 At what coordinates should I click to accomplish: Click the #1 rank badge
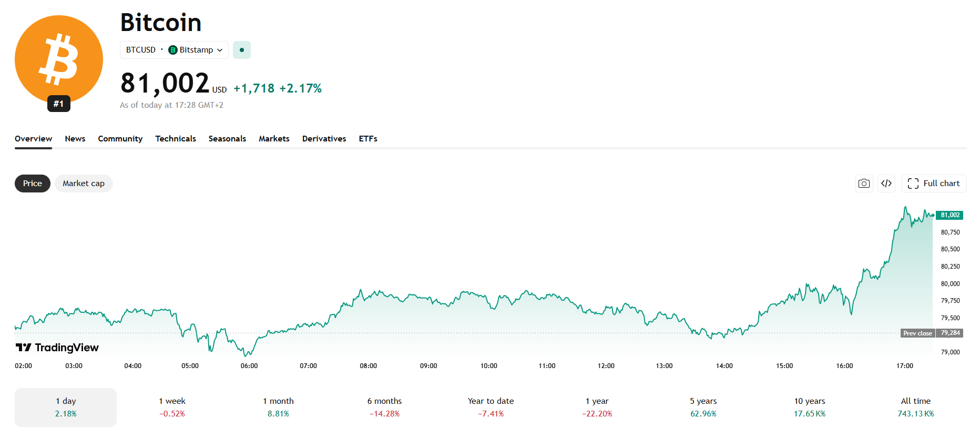pyautogui.click(x=59, y=104)
